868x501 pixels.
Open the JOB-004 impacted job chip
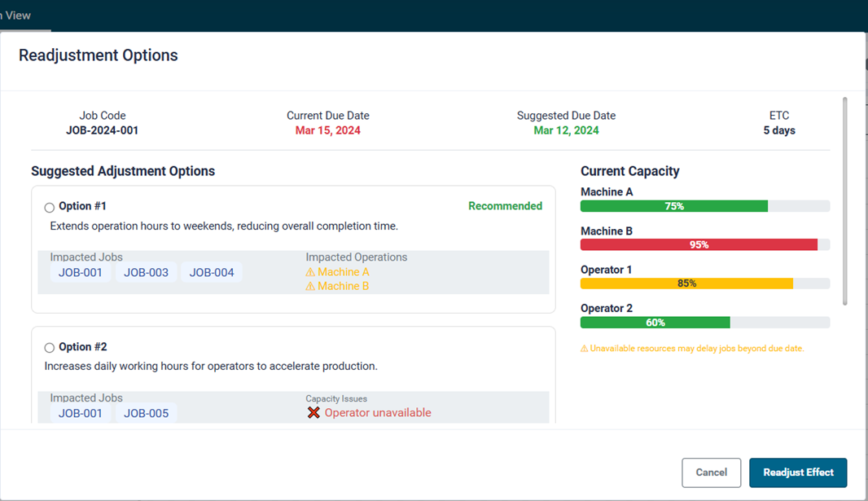pyautogui.click(x=212, y=273)
